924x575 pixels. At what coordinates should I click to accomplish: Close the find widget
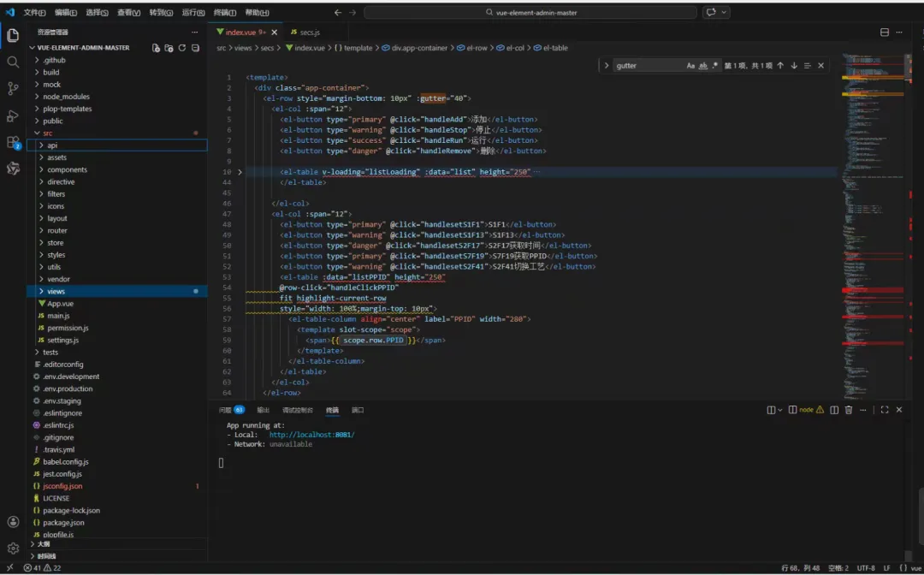820,65
